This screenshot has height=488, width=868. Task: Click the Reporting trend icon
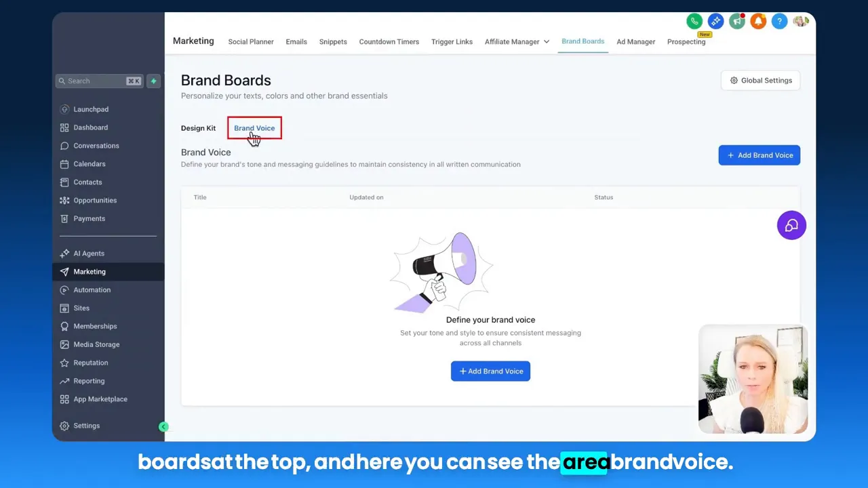[x=64, y=381]
